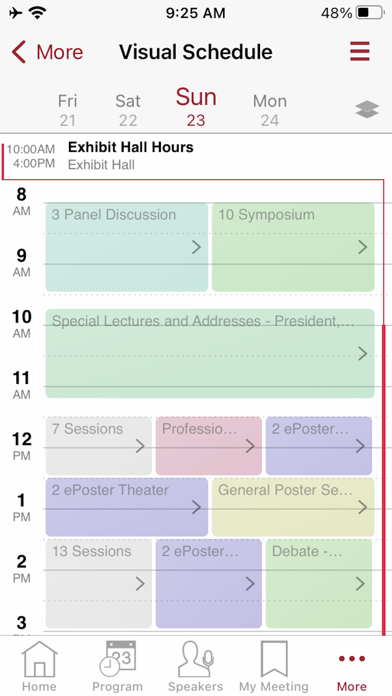Select the Sat 22 day tab
Viewport: 392px width, 696px height.
coord(128,110)
